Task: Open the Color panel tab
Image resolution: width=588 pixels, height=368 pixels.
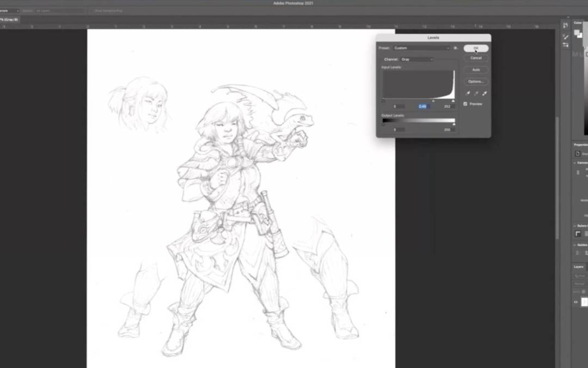Action: pyautogui.click(x=578, y=23)
